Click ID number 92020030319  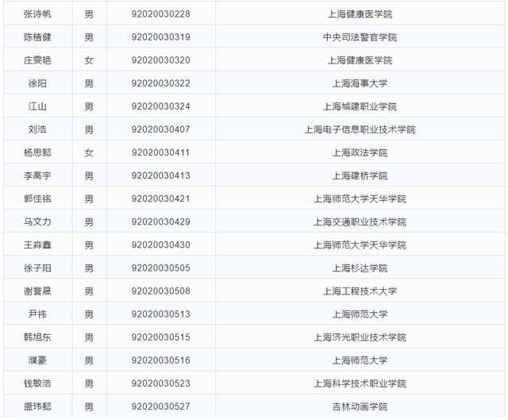pos(160,37)
